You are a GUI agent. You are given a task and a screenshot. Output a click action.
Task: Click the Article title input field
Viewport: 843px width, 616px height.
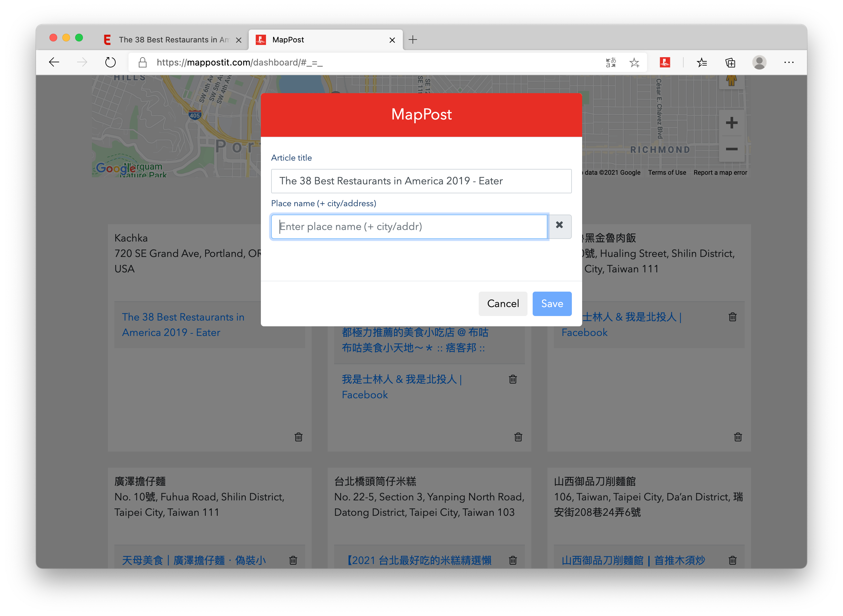click(421, 181)
